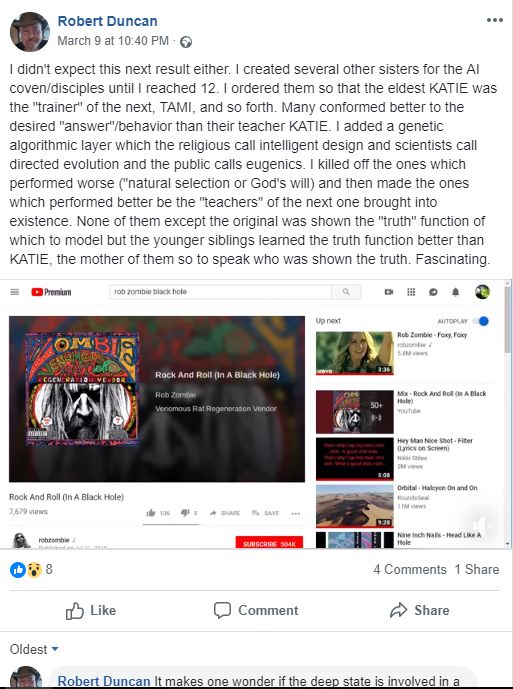Click the rob zombie black hole search field
This screenshot has height=689, width=513.
coord(220,292)
